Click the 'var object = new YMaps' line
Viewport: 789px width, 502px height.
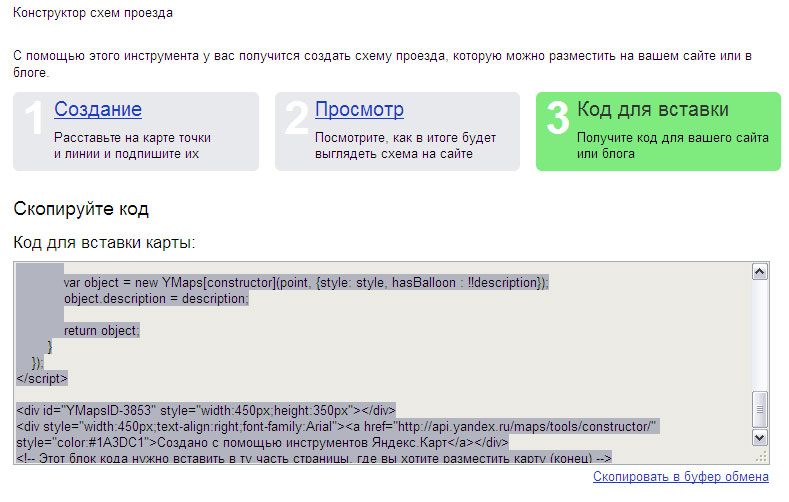306,282
